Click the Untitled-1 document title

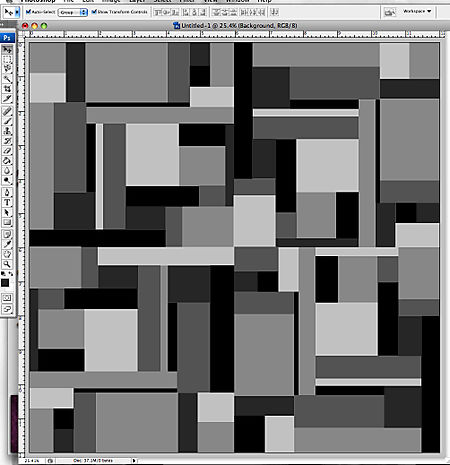click(x=239, y=26)
